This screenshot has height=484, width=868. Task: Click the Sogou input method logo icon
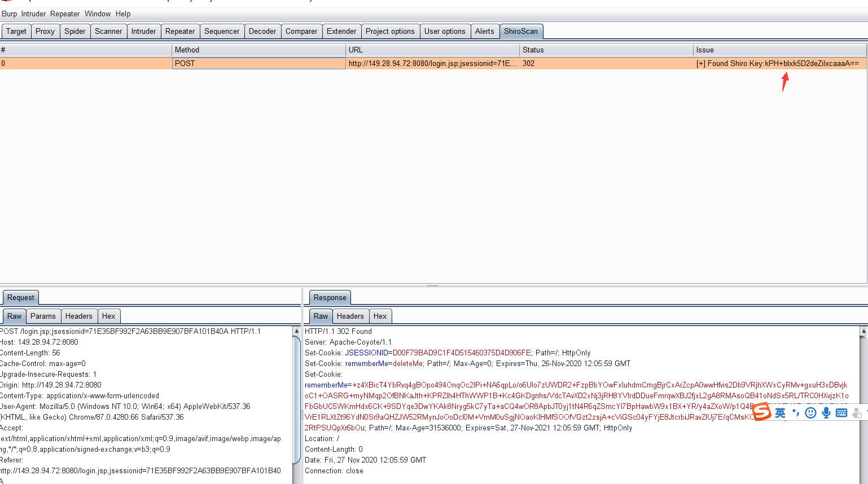pyautogui.click(x=762, y=412)
